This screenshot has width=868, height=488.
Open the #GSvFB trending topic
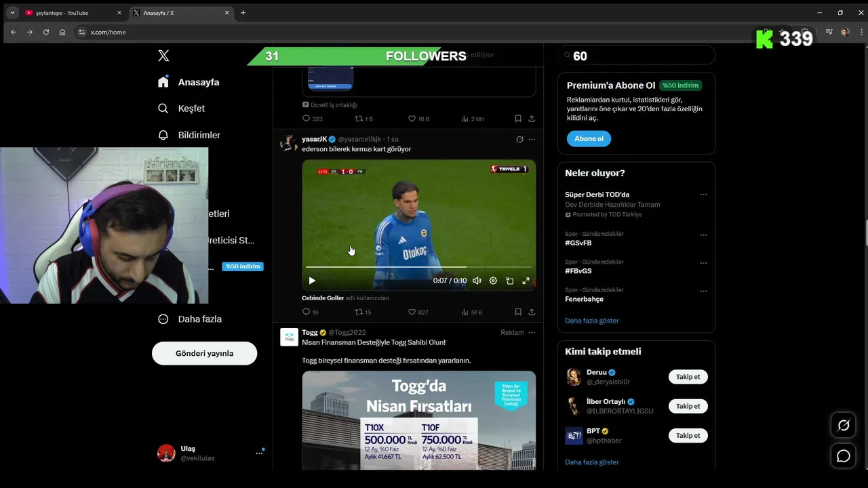pyautogui.click(x=578, y=243)
